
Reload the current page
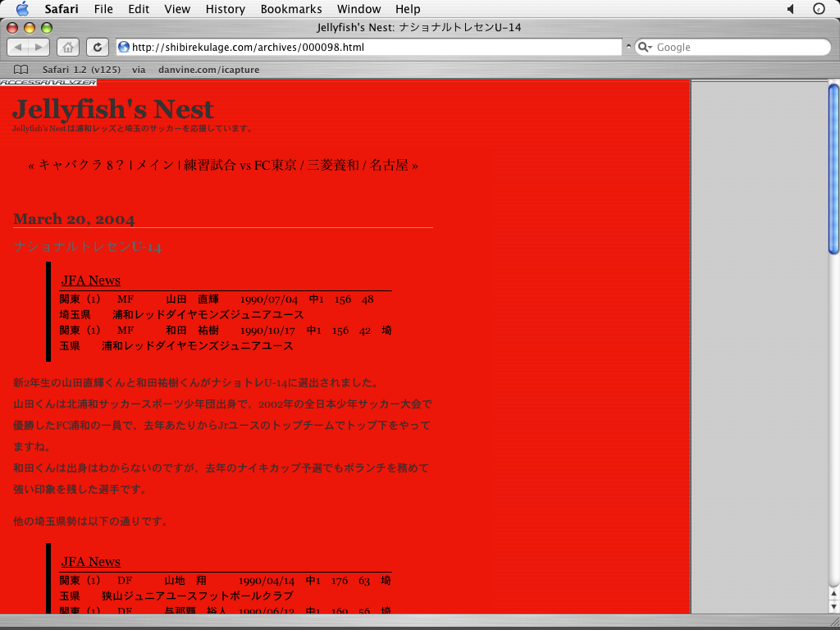point(98,47)
